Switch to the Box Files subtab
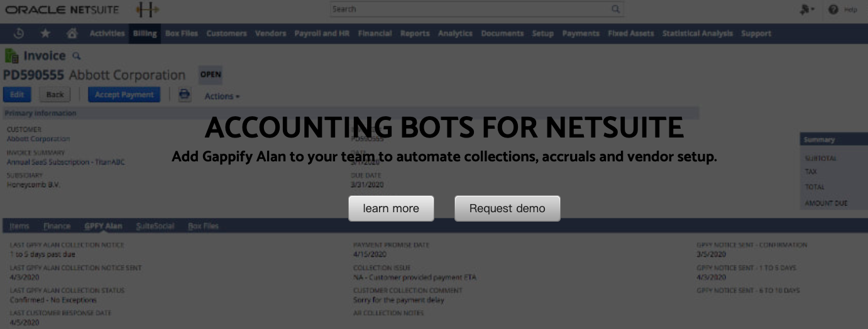 point(203,226)
